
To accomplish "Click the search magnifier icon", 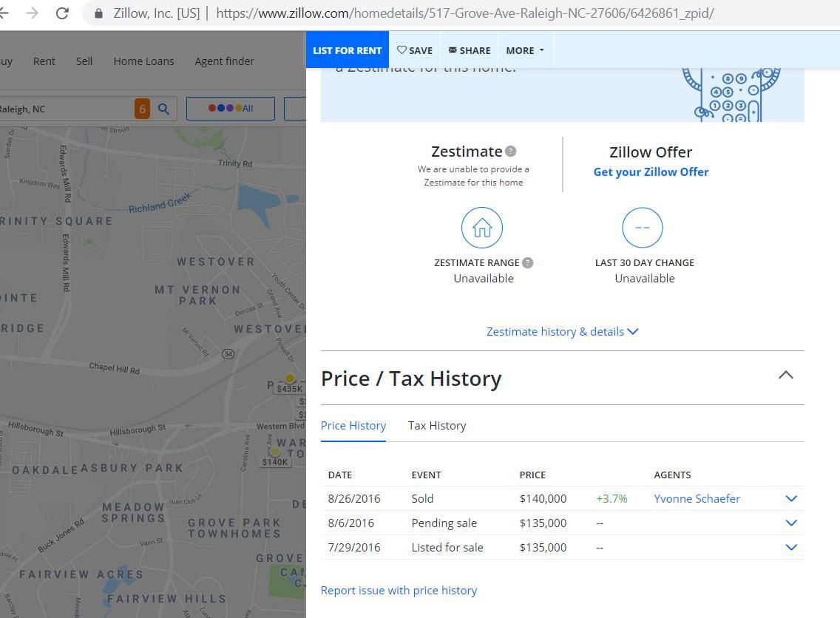I will tap(163, 109).
